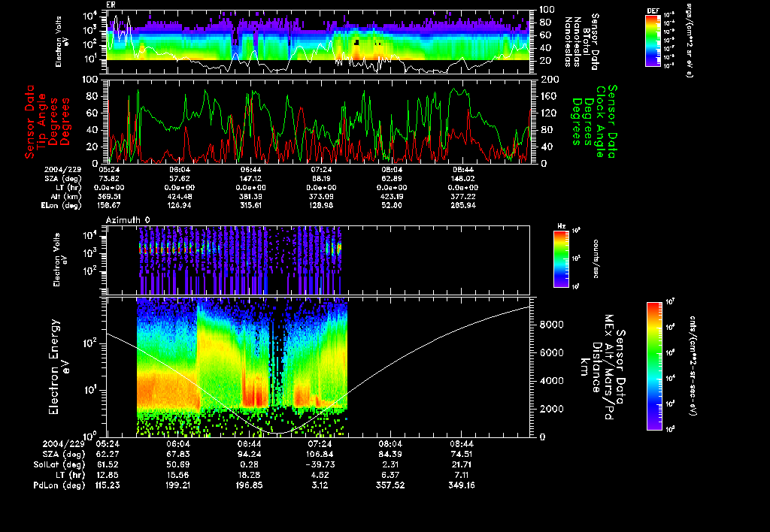Image resolution: width=770 pixels, height=532 pixels.
Task: Click the large Electron Energy spectrogram panel
Action: coord(319,367)
